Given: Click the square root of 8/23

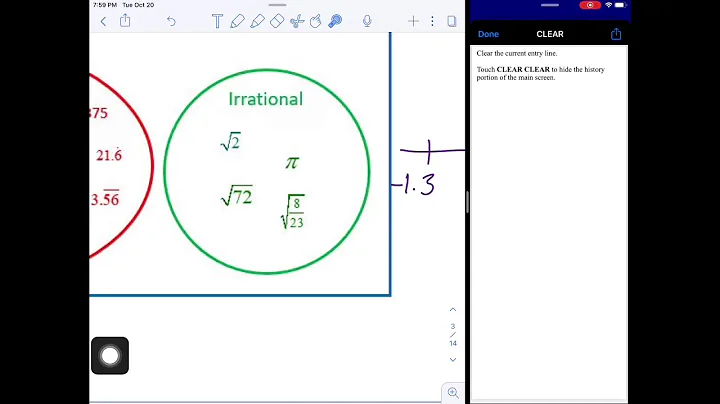Looking at the screenshot, I should (x=292, y=211).
